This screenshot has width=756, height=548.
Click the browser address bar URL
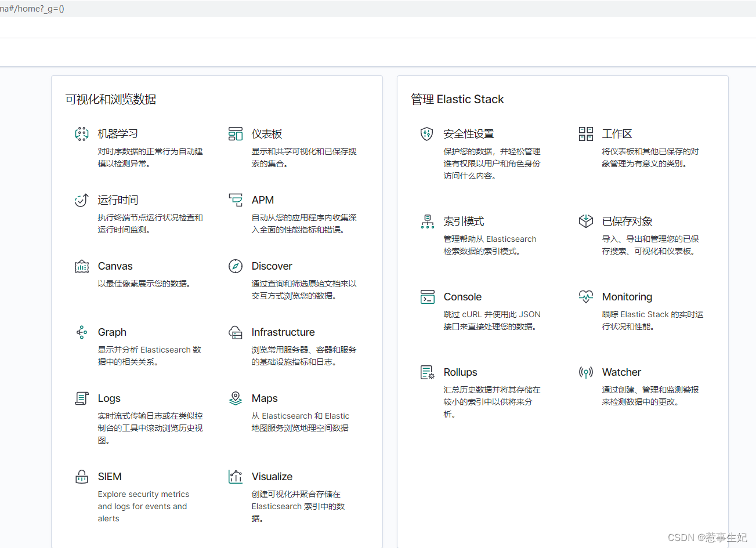(x=32, y=9)
